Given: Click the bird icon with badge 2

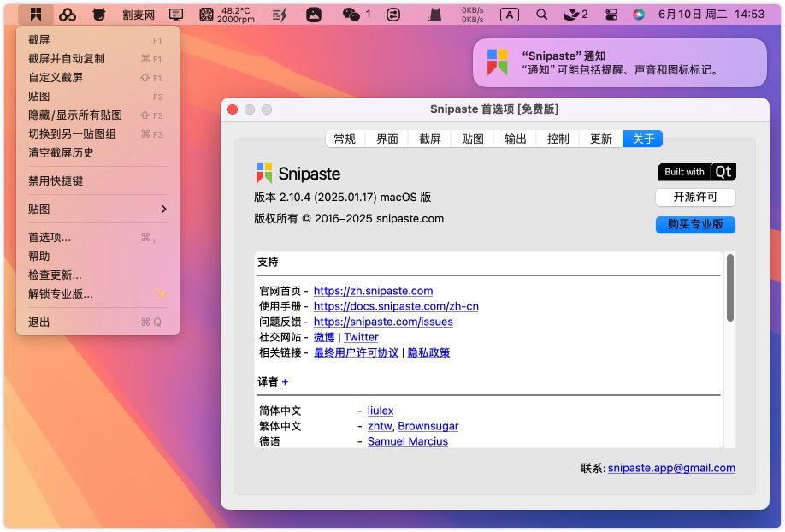Looking at the screenshot, I should click(575, 15).
